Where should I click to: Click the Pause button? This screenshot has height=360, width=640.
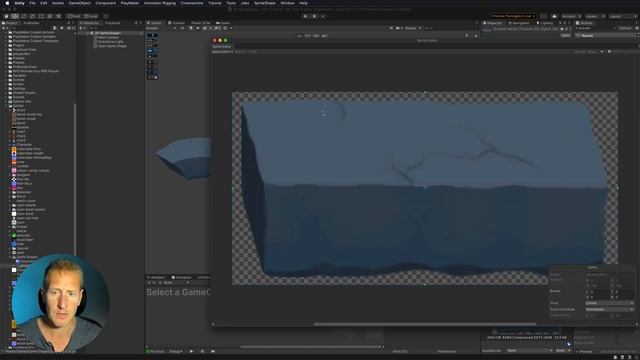click(x=314, y=16)
